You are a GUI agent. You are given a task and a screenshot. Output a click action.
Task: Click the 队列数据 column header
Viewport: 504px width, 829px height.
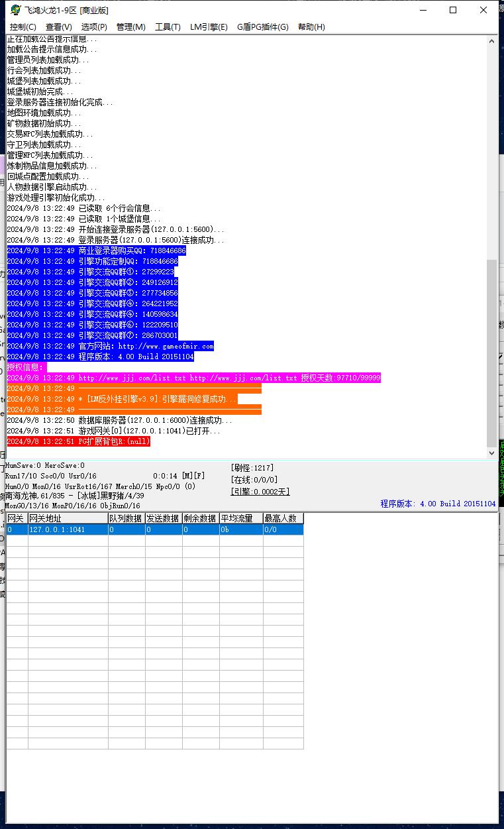(126, 519)
